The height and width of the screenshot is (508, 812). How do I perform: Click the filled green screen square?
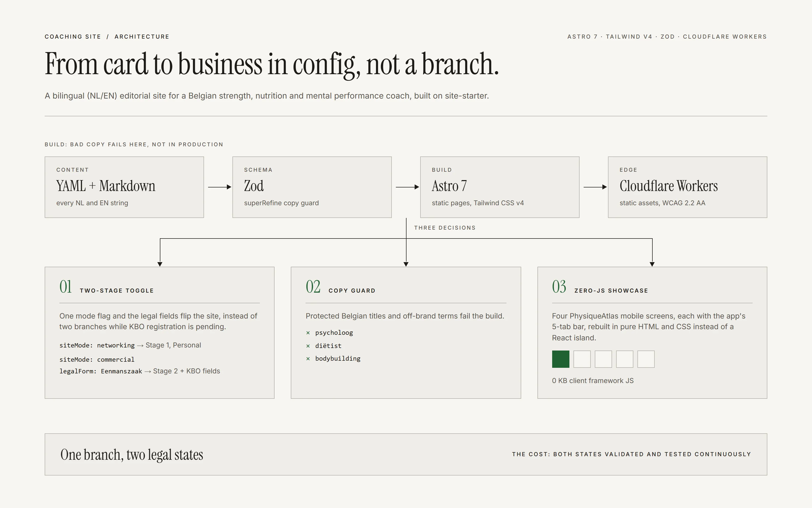[x=561, y=359]
